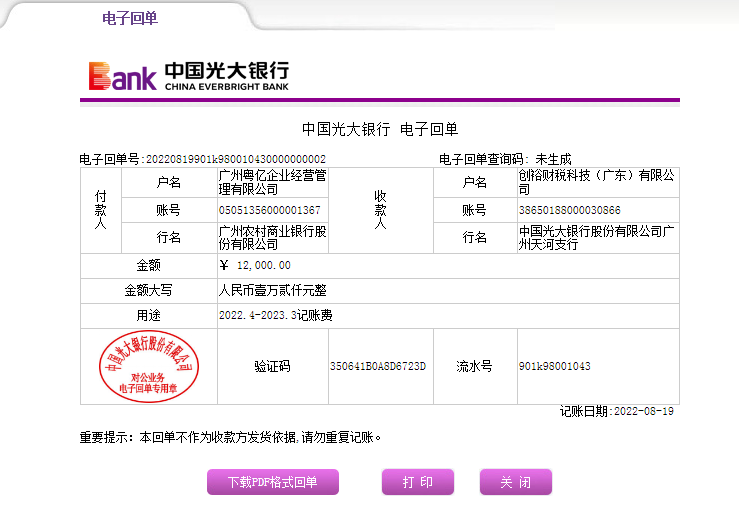Screen dimensions: 739x516
Task: Select payer account 0505135600001367
Action: coord(269,210)
